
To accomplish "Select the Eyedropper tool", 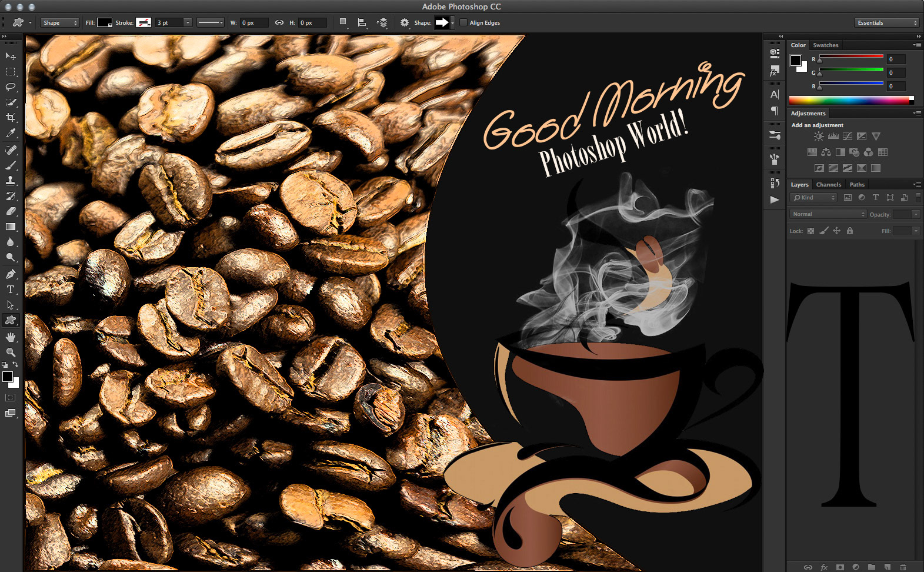I will click(x=10, y=134).
